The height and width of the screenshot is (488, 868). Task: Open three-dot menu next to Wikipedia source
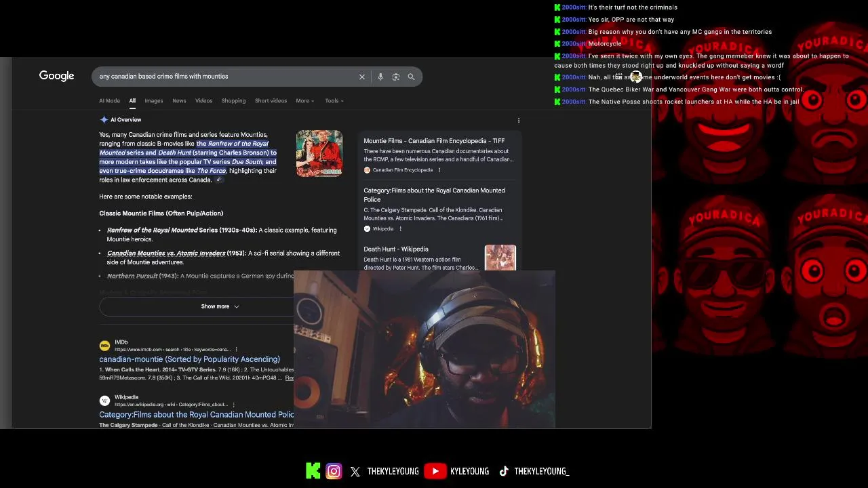(x=400, y=229)
